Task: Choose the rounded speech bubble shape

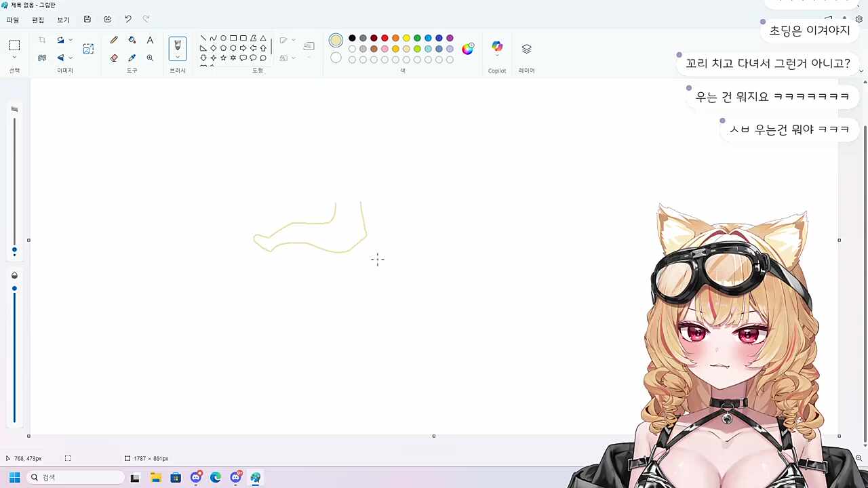Action: pyautogui.click(x=243, y=58)
